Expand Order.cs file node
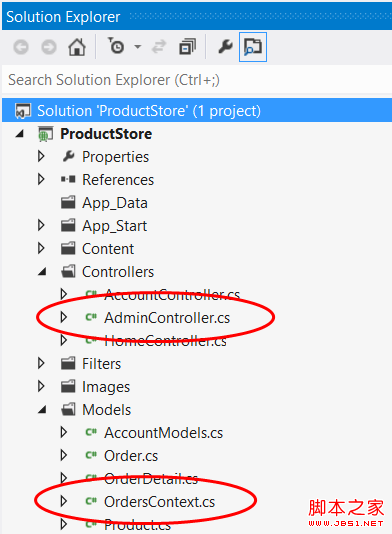The height and width of the screenshot is (534, 392). pos(63,455)
